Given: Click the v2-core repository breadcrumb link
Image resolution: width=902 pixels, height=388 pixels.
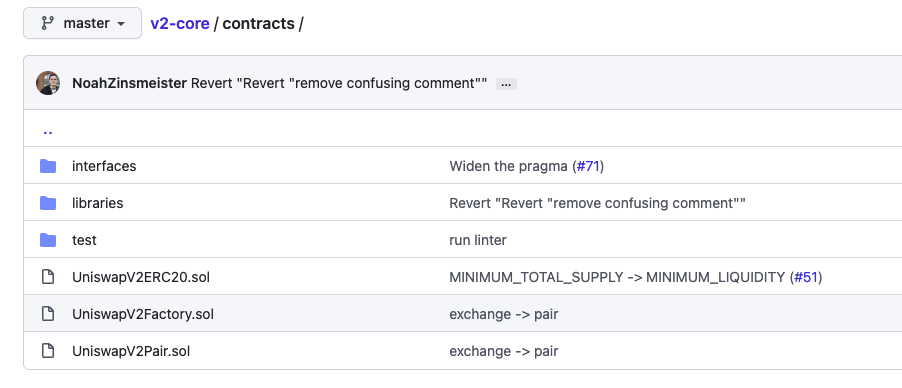Looking at the screenshot, I should click(179, 24).
